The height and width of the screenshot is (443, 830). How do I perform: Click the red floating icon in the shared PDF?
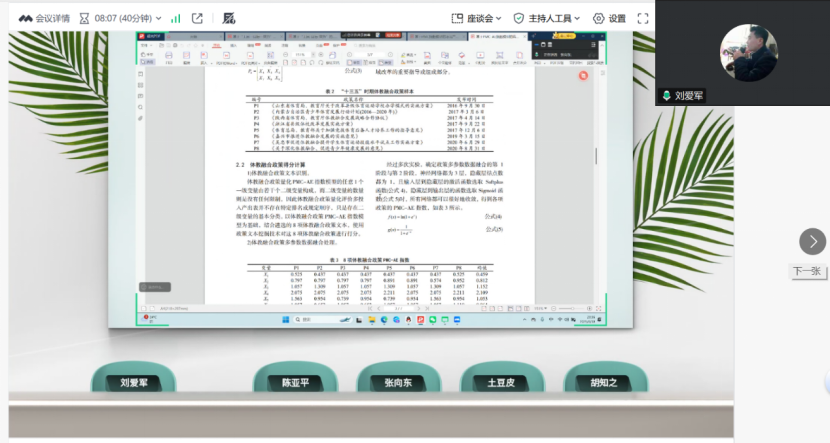(582, 75)
